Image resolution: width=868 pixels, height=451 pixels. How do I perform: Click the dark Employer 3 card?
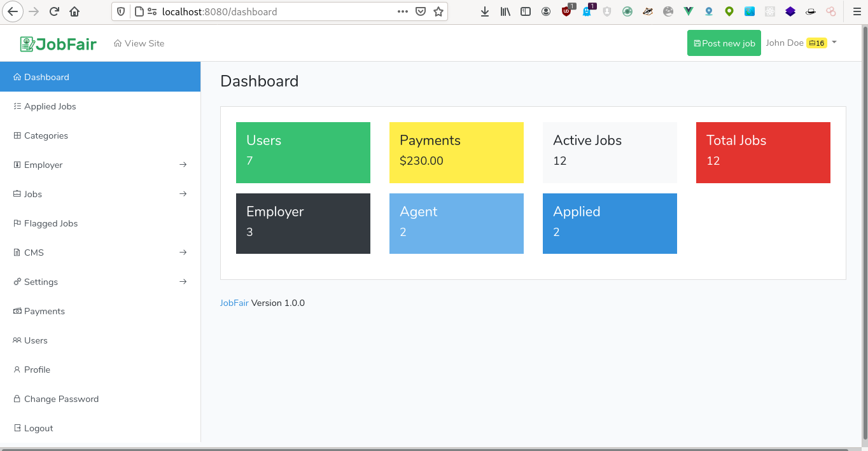click(303, 224)
